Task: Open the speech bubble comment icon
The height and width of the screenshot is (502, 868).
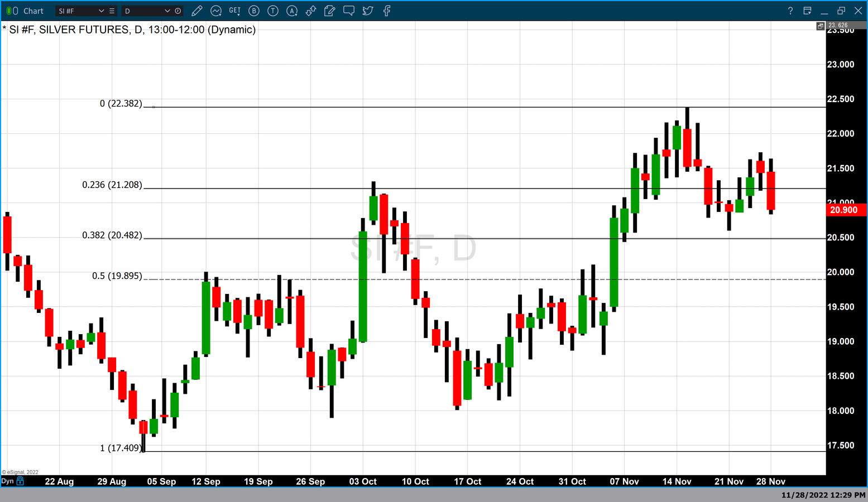Action: pos(349,11)
